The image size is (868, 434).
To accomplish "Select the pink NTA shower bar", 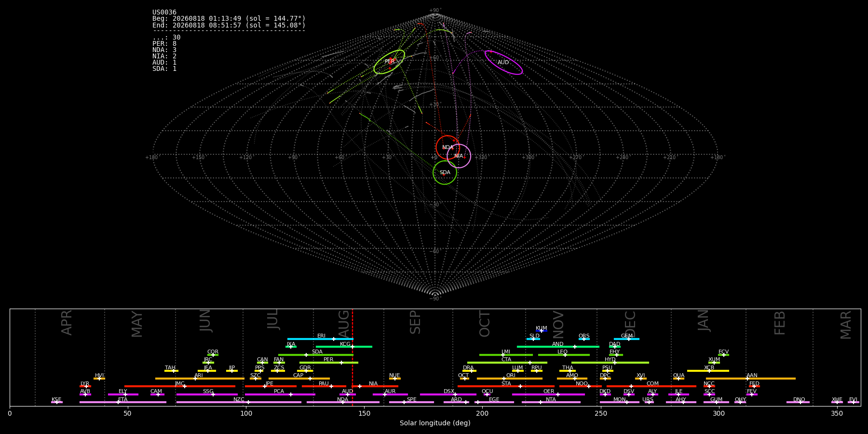I will (x=551, y=402).
